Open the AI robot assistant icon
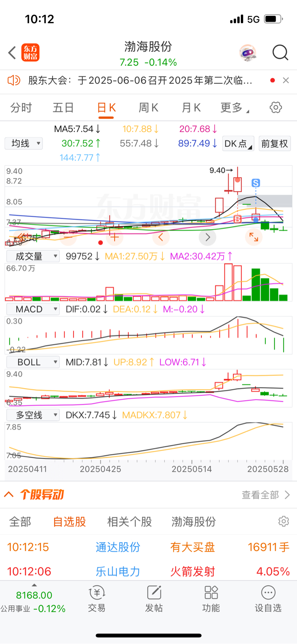Screen dimensions: 297x644 click(247, 53)
